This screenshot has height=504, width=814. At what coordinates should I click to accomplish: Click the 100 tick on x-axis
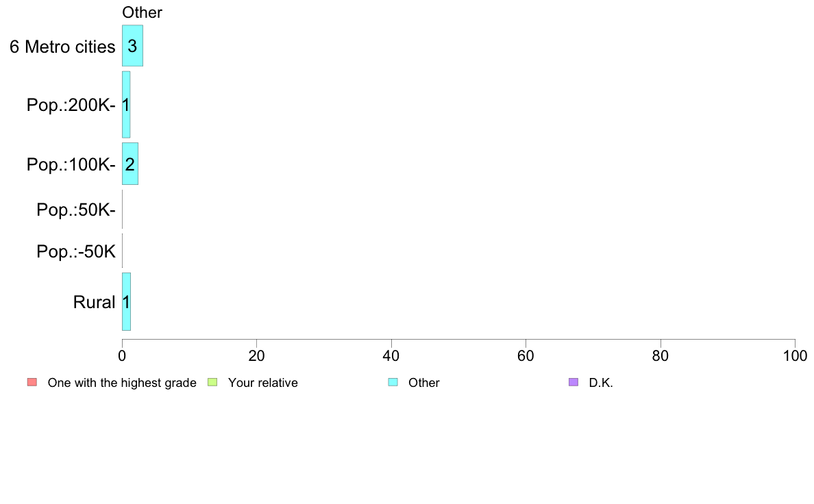[795, 355]
